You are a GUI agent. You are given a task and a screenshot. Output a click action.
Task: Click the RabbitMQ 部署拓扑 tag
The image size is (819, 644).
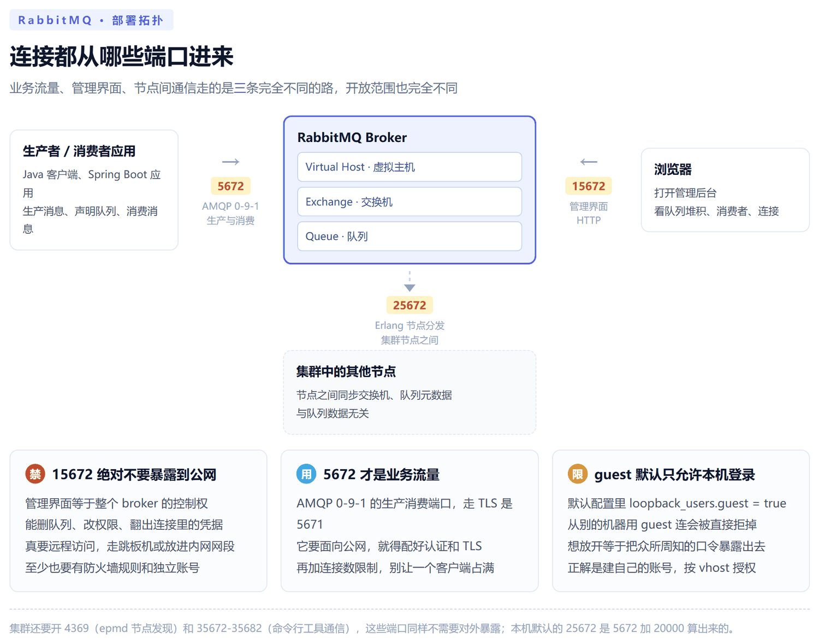point(91,20)
